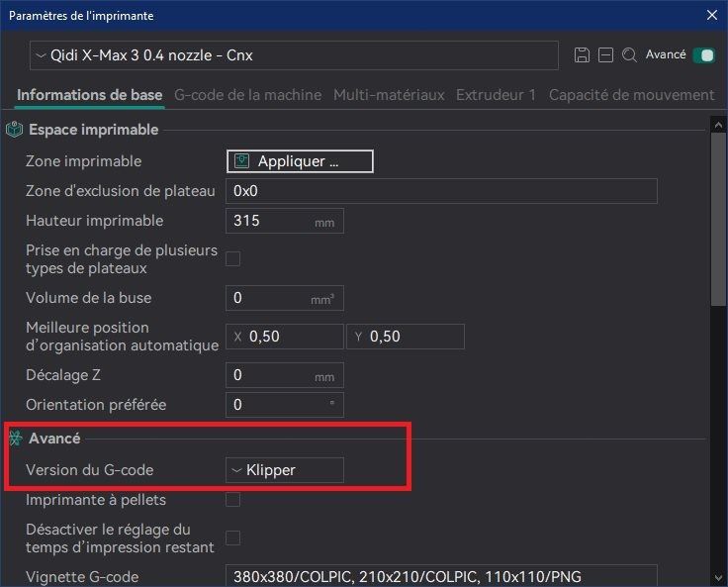
Task: Click the Imprimante à pellets label
Action: (x=96, y=500)
